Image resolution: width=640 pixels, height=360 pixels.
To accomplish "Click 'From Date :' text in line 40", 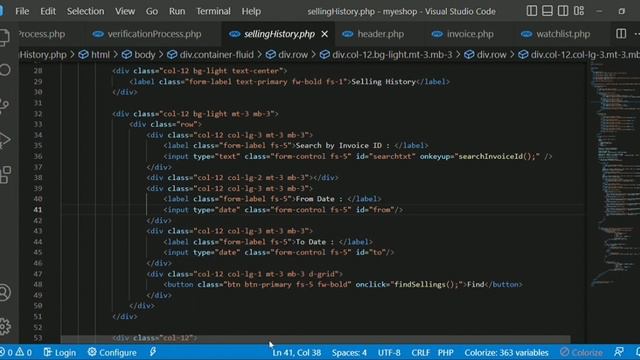I will click(319, 199).
